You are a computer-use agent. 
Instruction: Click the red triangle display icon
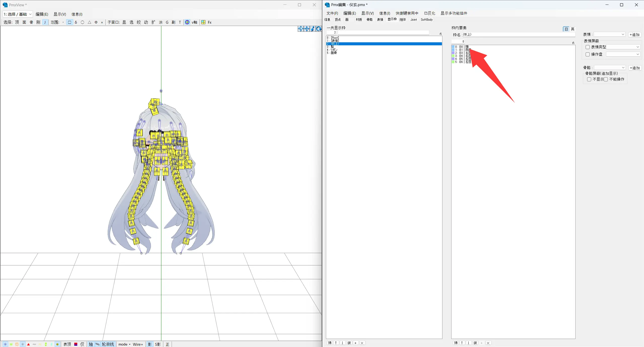click(28, 344)
